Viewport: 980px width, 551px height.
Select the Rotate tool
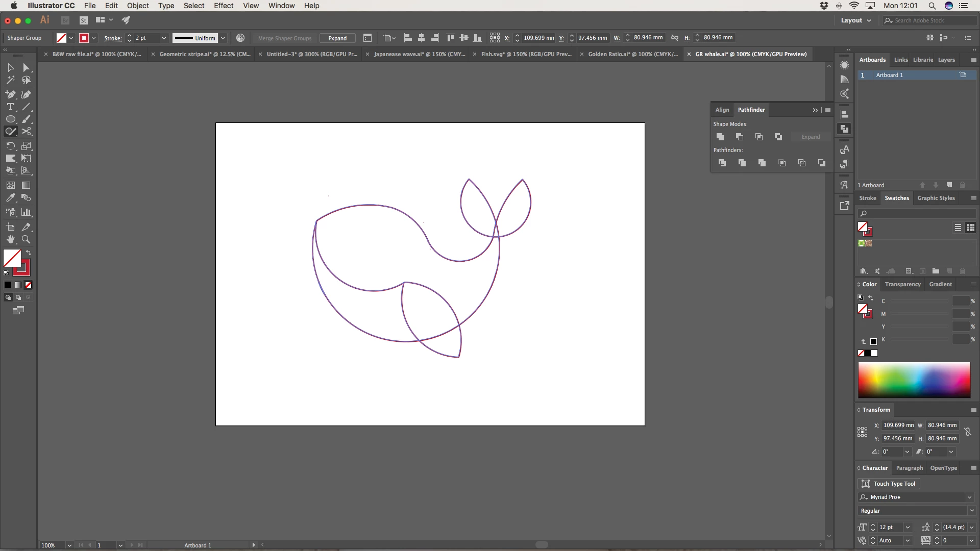pos(10,146)
